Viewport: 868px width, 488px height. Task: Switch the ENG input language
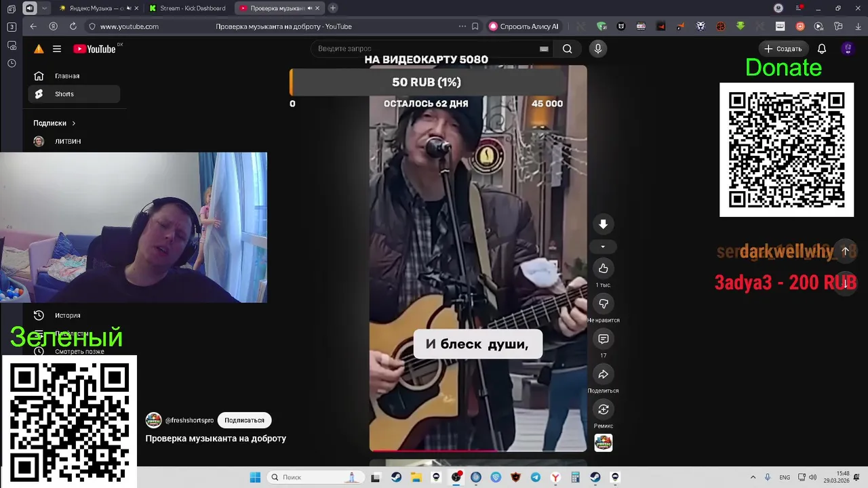click(785, 477)
